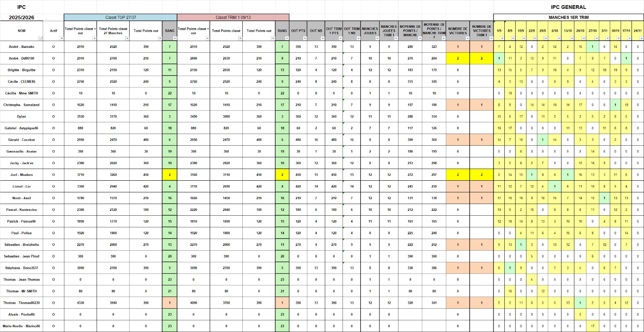Open the OUT PTS column filter

305,38
